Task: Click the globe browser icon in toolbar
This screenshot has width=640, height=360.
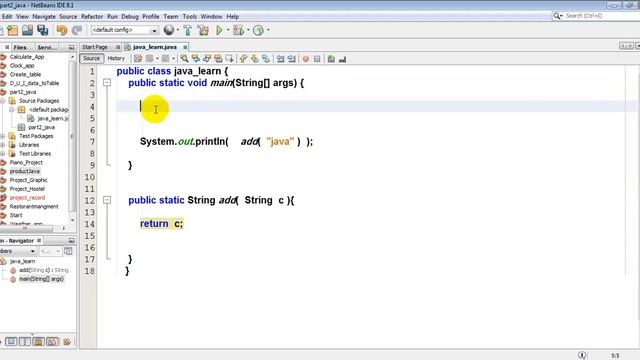Action: pyautogui.click(x=169, y=30)
